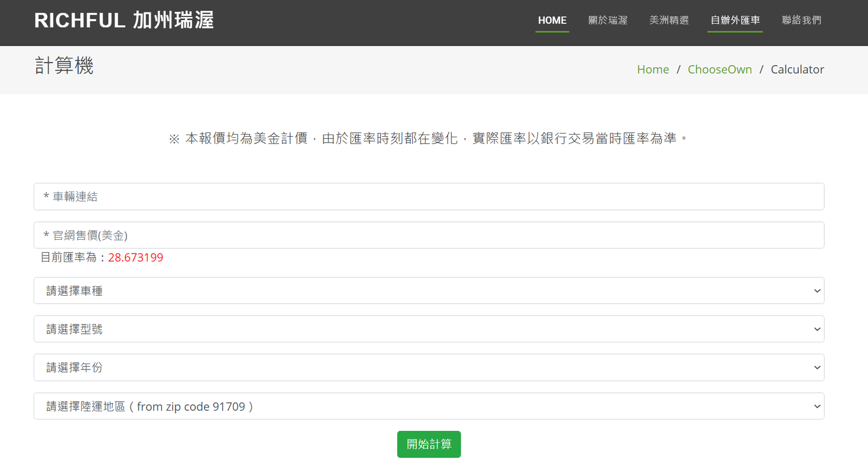Open the HOME menu item

(x=552, y=21)
